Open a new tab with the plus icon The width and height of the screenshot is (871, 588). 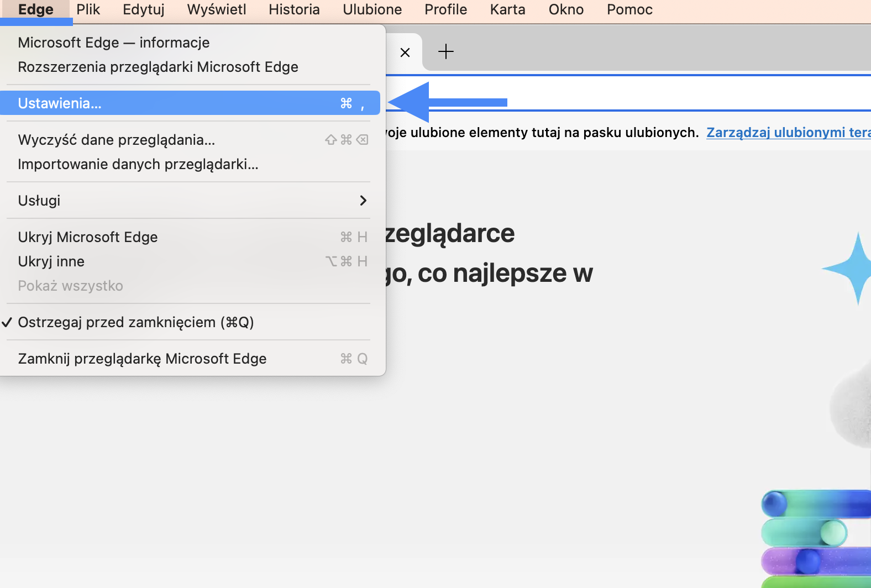[x=446, y=52]
